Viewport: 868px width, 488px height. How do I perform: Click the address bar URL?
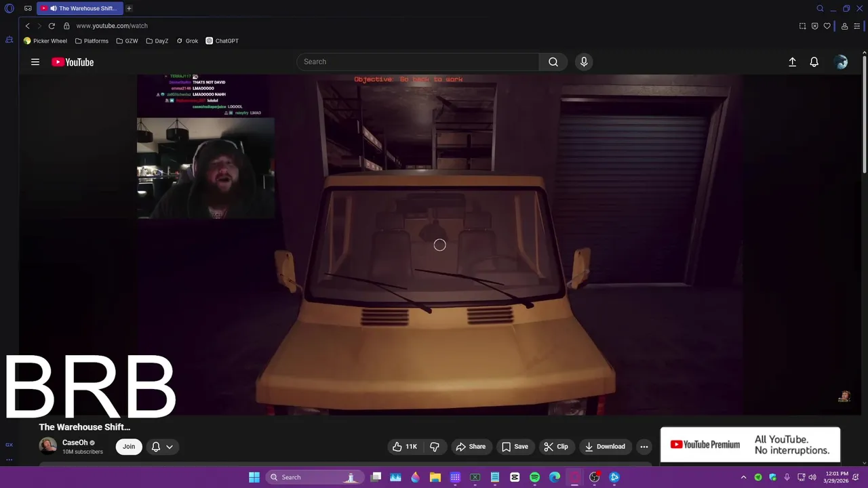pos(112,26)
